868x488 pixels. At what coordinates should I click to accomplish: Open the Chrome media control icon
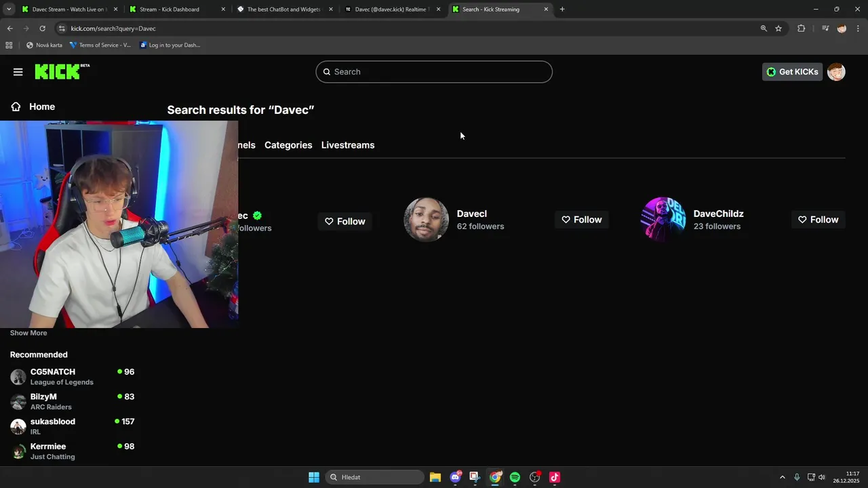[825, 28]
